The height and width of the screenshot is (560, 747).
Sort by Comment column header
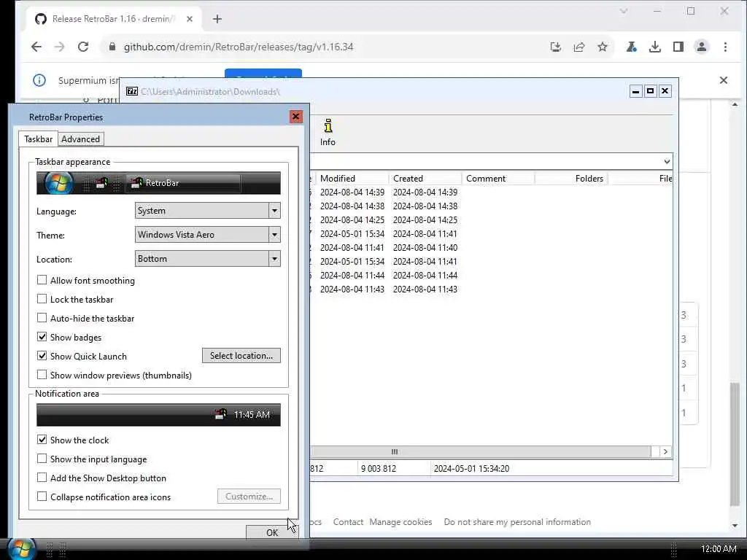click(x=498, y=179)
